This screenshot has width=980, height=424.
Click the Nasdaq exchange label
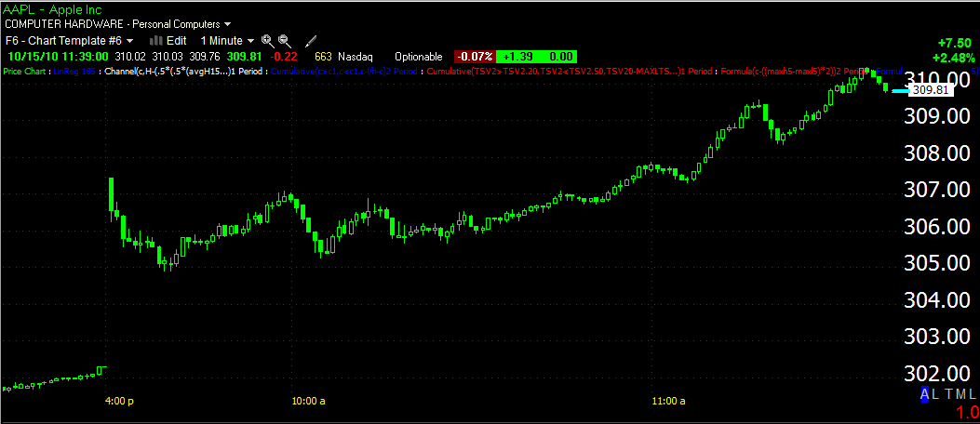357,56
